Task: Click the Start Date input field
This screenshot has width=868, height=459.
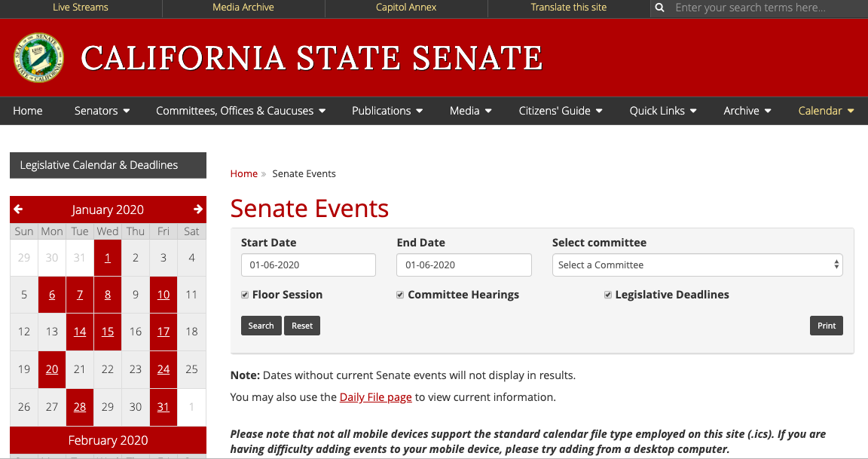Action: [x=308, y=265]
